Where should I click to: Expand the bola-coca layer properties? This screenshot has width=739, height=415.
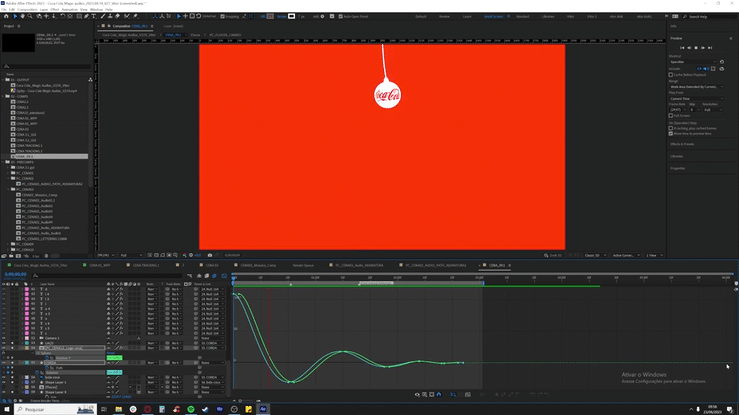(x=22, y=377)
